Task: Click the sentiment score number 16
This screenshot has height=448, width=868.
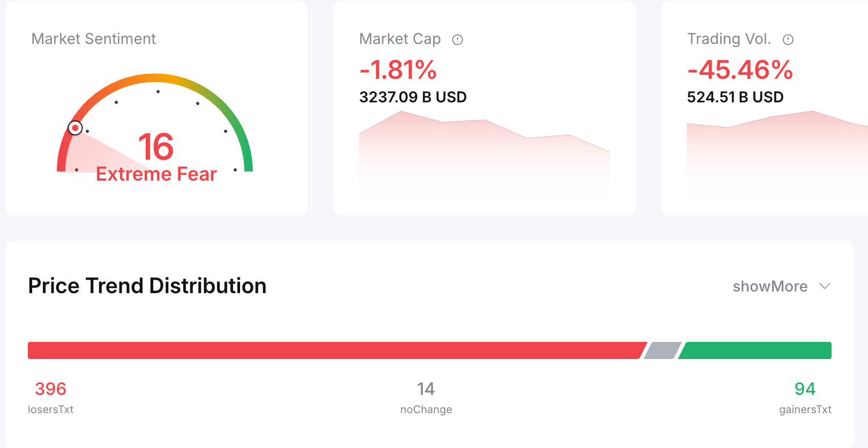Action: click(156, 146)
